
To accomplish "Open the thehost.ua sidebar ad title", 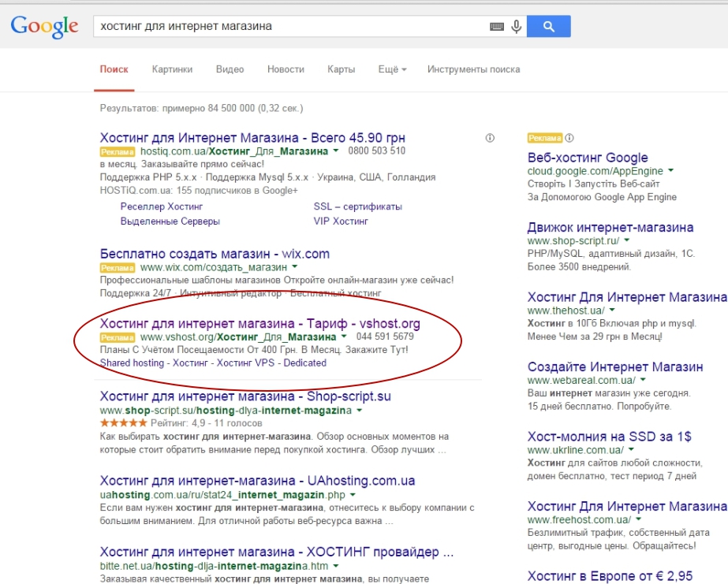I will coord(627,297).
